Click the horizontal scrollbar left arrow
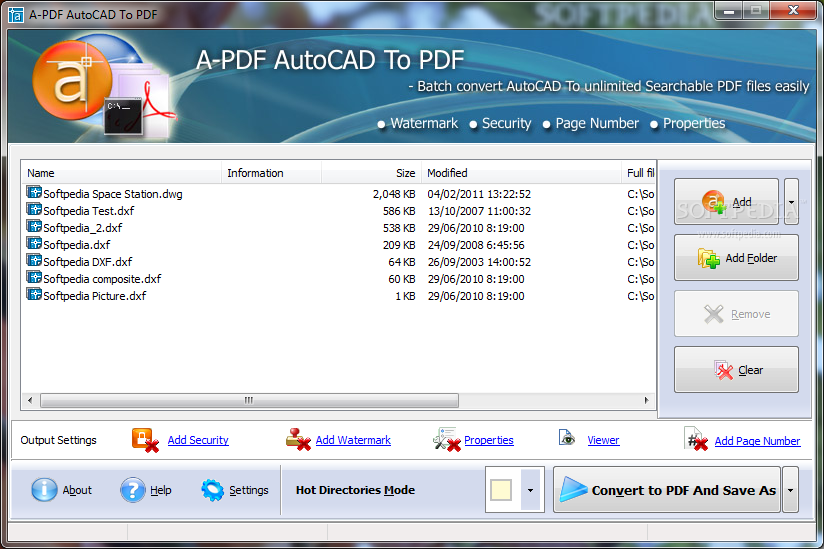Viewport: 824px width, 549px height. coord(30,400)
